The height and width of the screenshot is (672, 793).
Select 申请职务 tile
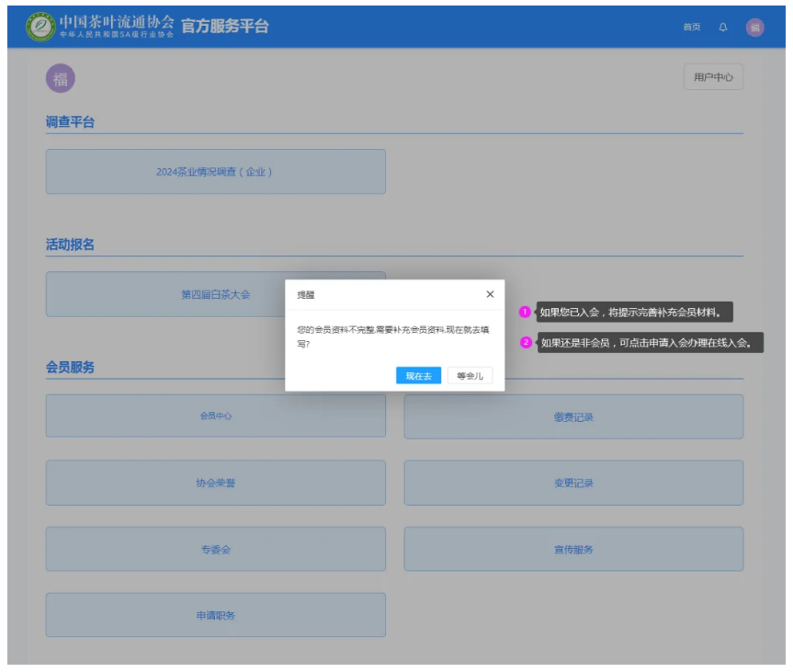pos(215,615)
